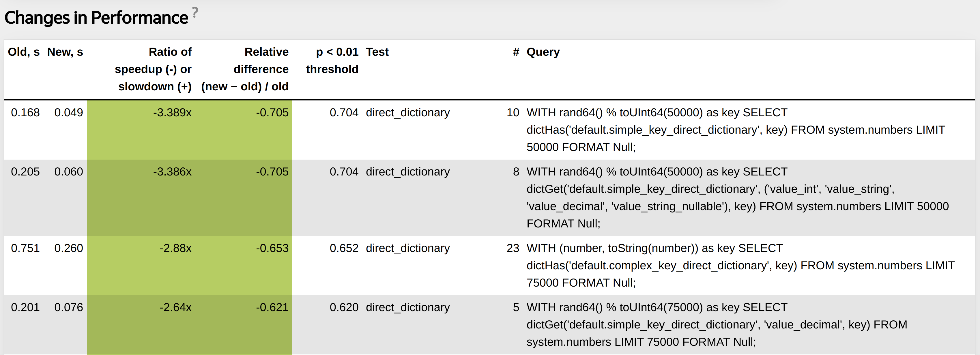Click the green -3.386x ratio cell

click(x=172, y=172)
